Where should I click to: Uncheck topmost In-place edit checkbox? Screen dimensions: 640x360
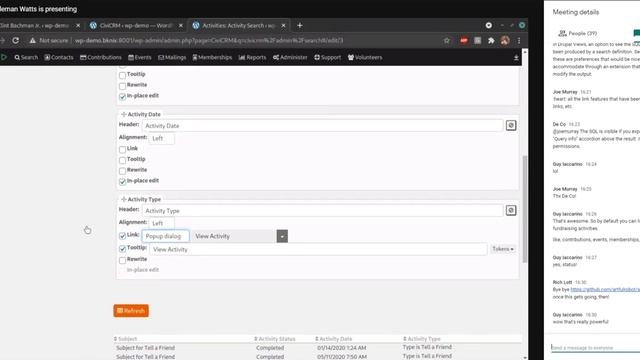coord(122,96)
